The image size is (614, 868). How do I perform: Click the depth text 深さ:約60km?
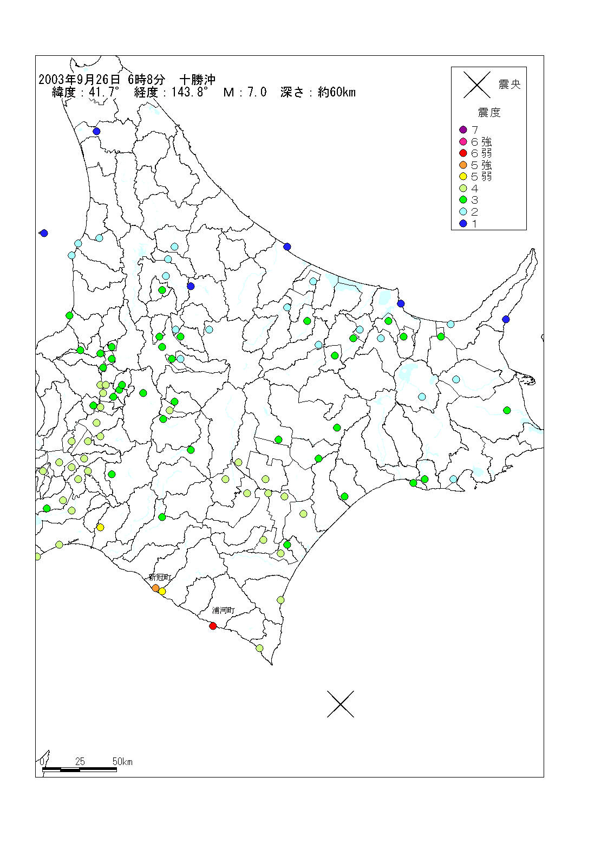coord(318,92)
